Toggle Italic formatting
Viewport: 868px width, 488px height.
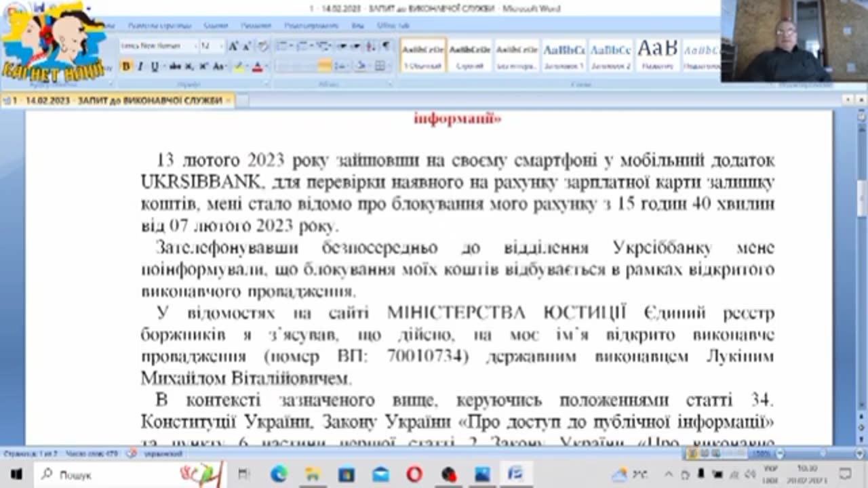click(140, 66)
